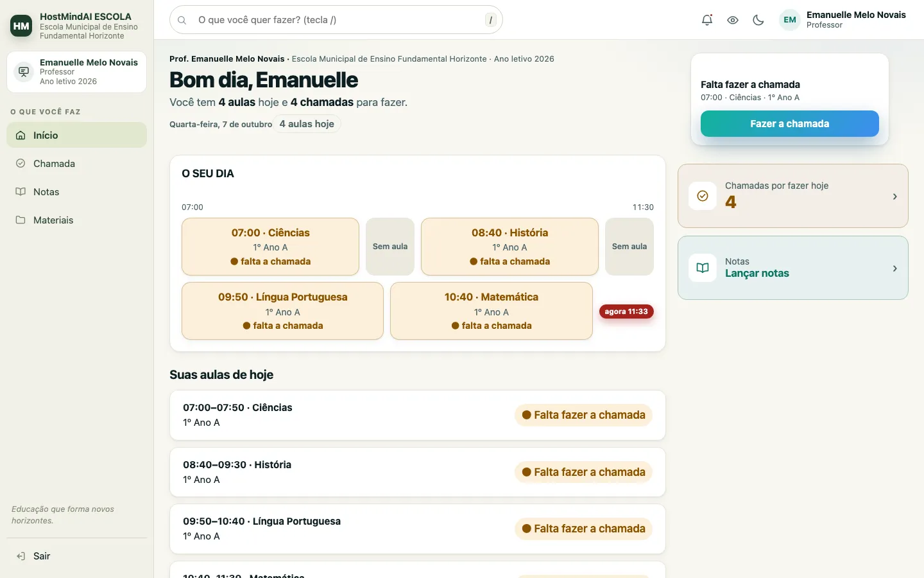924x578 pixels.
Task: Click the '4 aulas hoje' pill
Action: 307,124
